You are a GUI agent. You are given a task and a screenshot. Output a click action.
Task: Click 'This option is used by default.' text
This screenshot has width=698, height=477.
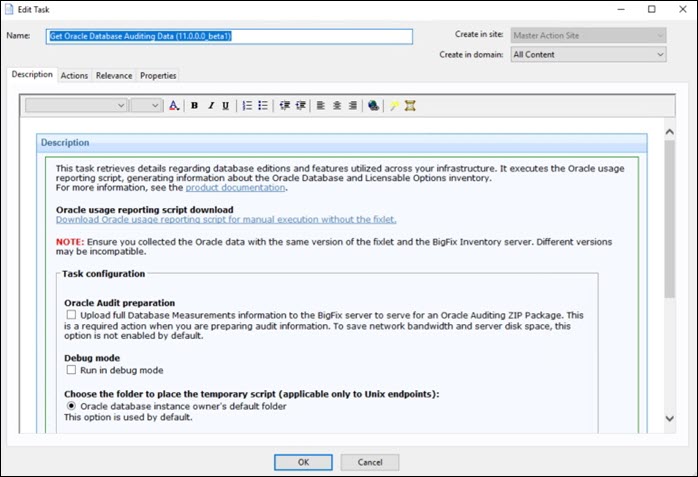128,417
